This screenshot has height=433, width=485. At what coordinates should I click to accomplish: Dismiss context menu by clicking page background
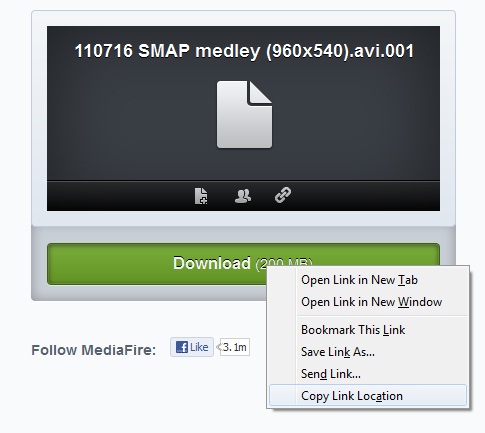133,400
